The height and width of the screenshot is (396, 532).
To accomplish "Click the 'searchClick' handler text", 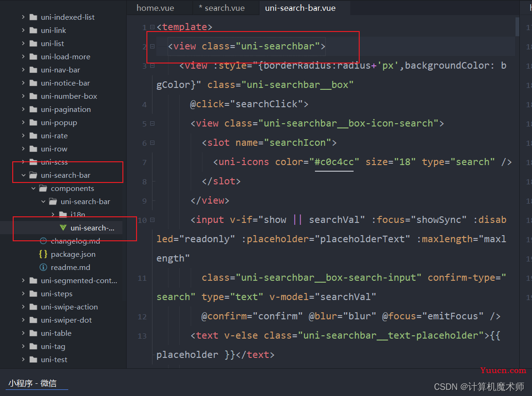I will (x=266, y=104).
